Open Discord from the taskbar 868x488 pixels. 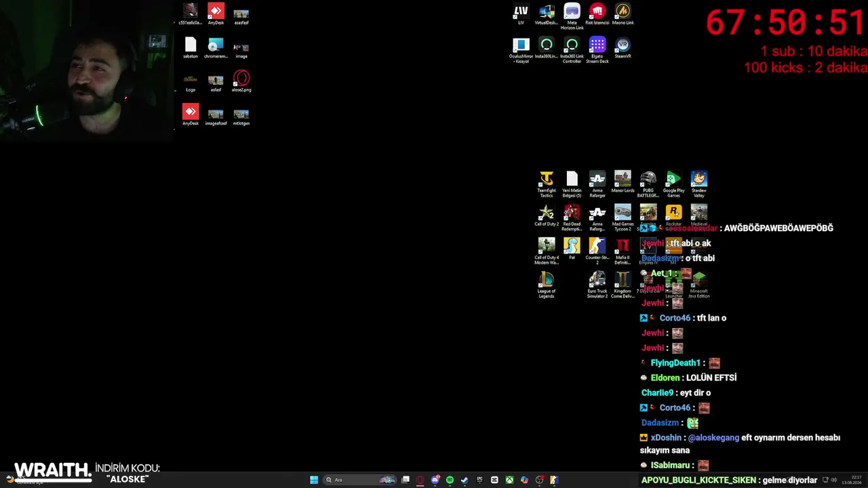click(435, 480)
